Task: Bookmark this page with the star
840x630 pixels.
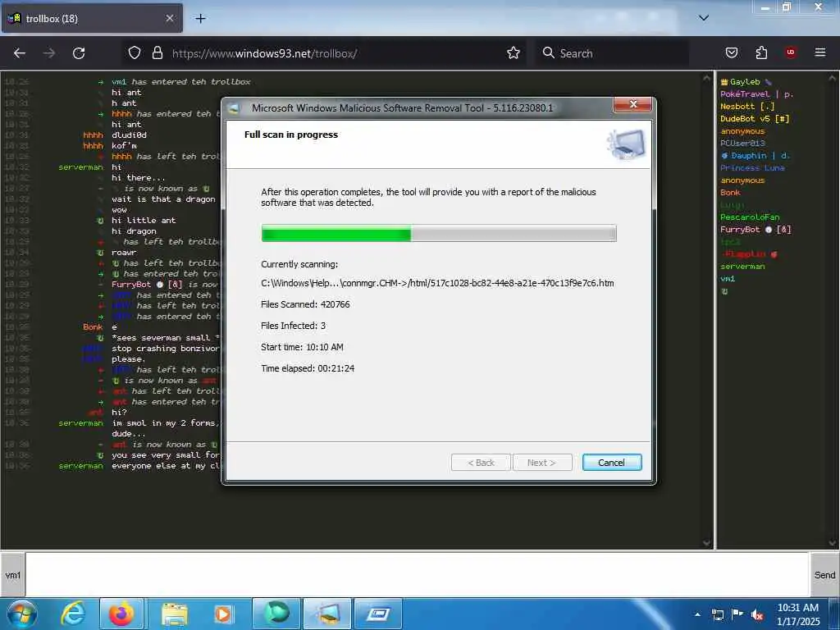Action: (514, 53)
